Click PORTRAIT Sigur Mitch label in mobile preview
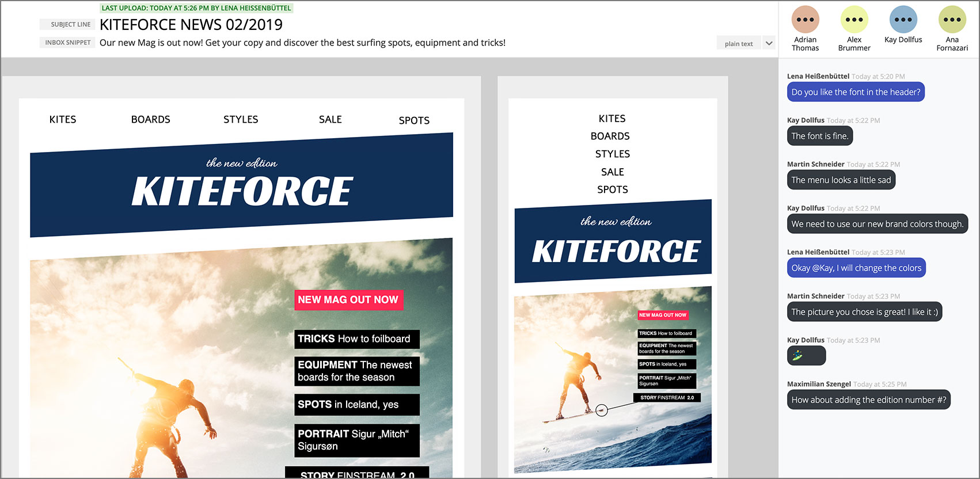 pos(667,381)
